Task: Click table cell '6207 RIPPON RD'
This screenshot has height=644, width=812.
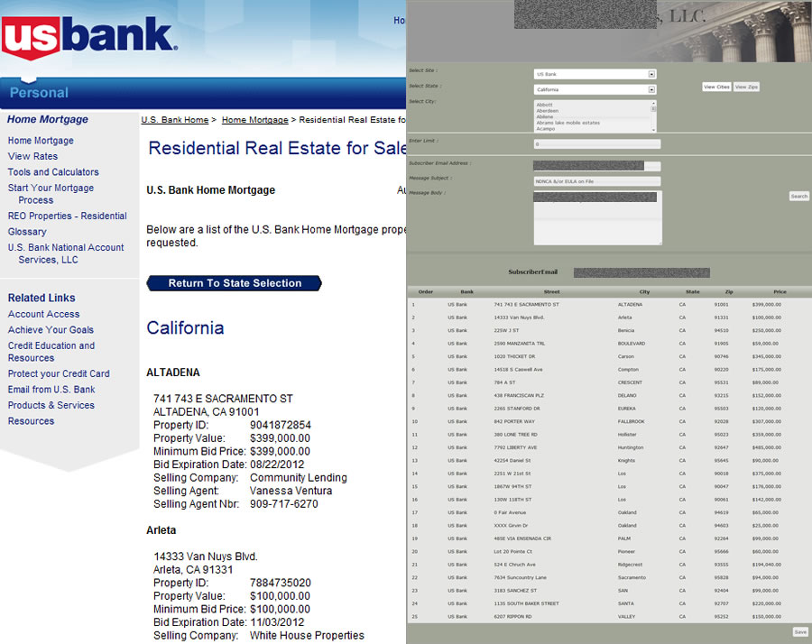Action: pyautogui.click(x=512, y=617)
